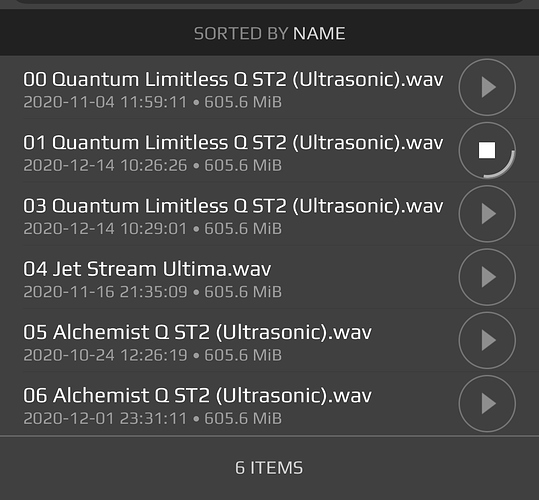
Task: Play 06 Alchemist Q ST2 file
Action: click(487, 403)
